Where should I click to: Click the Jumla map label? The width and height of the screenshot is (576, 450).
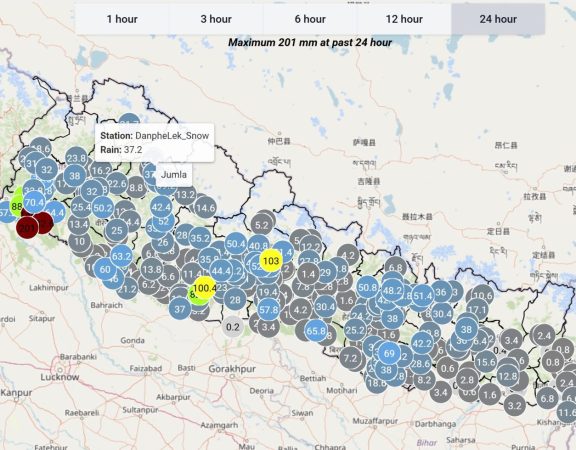pyautogui.click(x=173, y=174)
